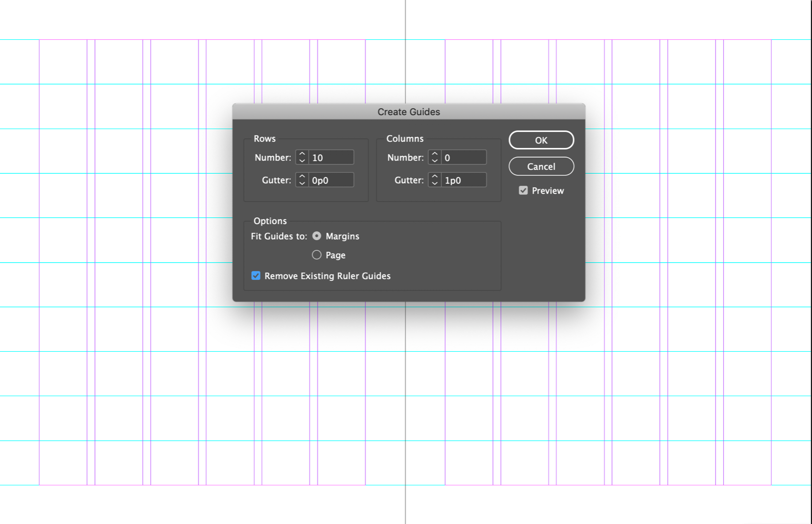Increase the Columns Gutter value

[434, 177]
